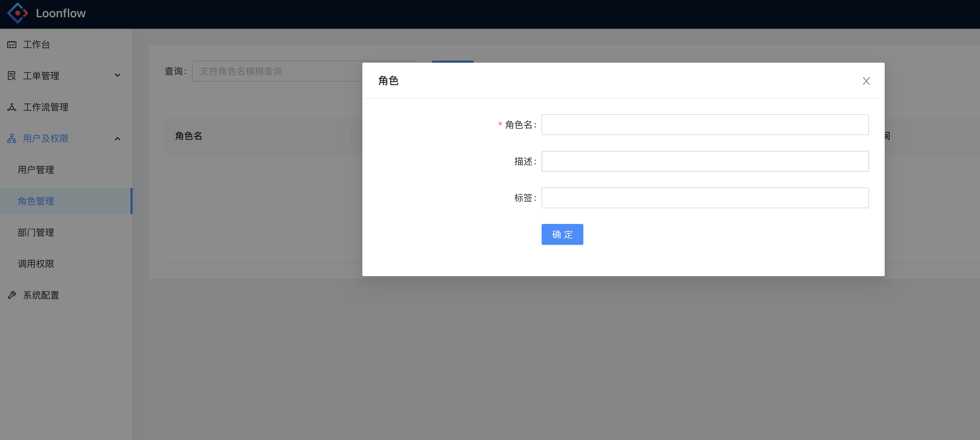The width and height of the screenshot is (980, 440).
Task: Click the ticket icon beside 工单管理
Action: click(12, 76)
